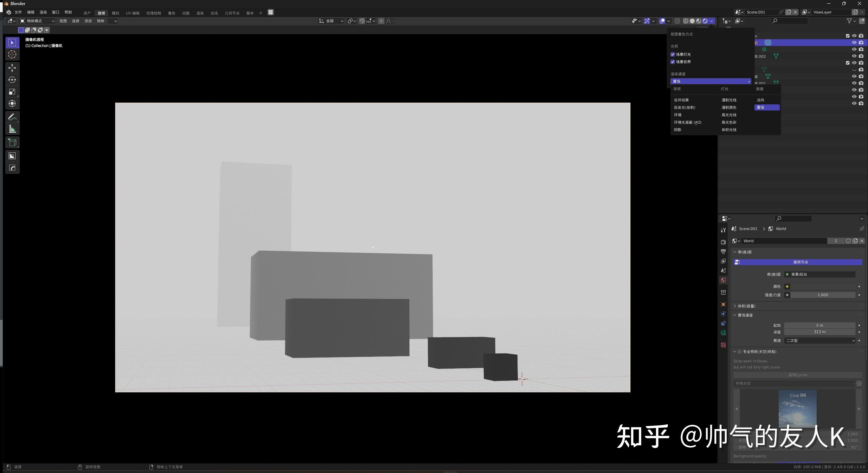
Task: Toggle viewport overlays display
Action: click(662, 21)
